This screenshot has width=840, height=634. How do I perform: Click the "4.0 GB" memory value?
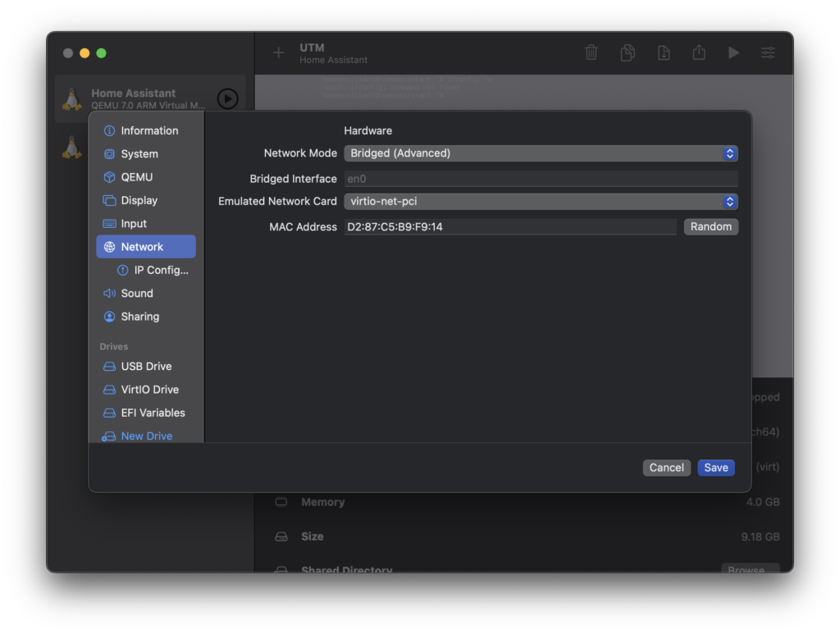coord(763,502)
